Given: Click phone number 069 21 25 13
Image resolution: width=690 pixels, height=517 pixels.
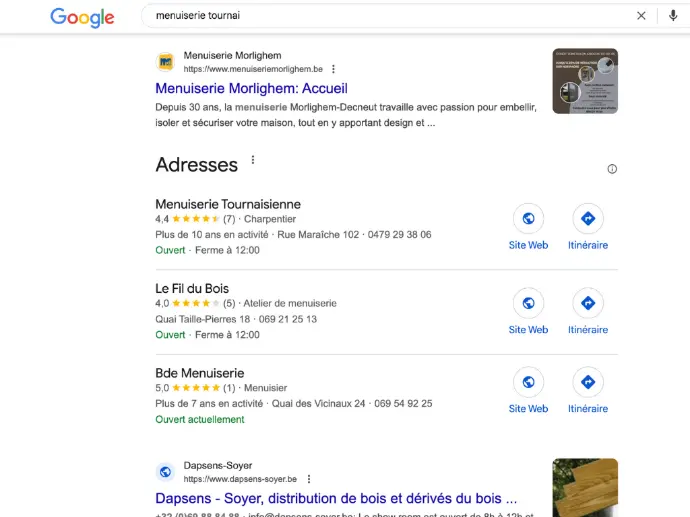Looking at the screenshot, I should point(288,319).
